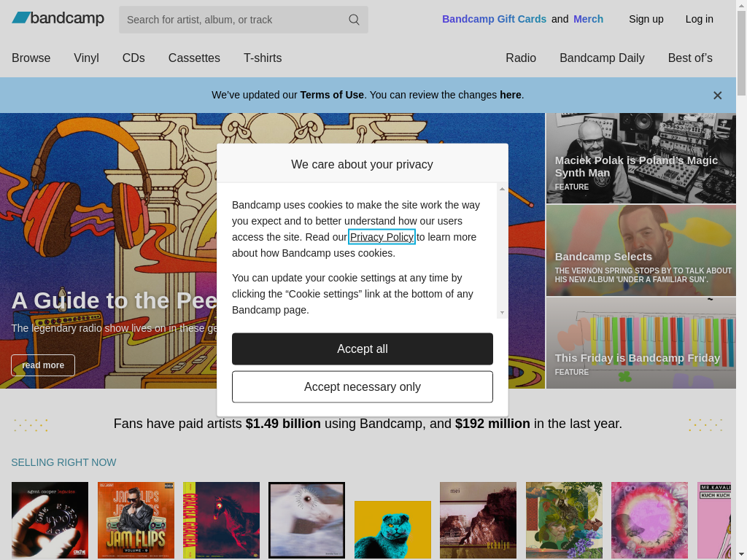The width and height of the screenshot is (747, 560).
Task: Open the Vinyl section
Action: 86,58
